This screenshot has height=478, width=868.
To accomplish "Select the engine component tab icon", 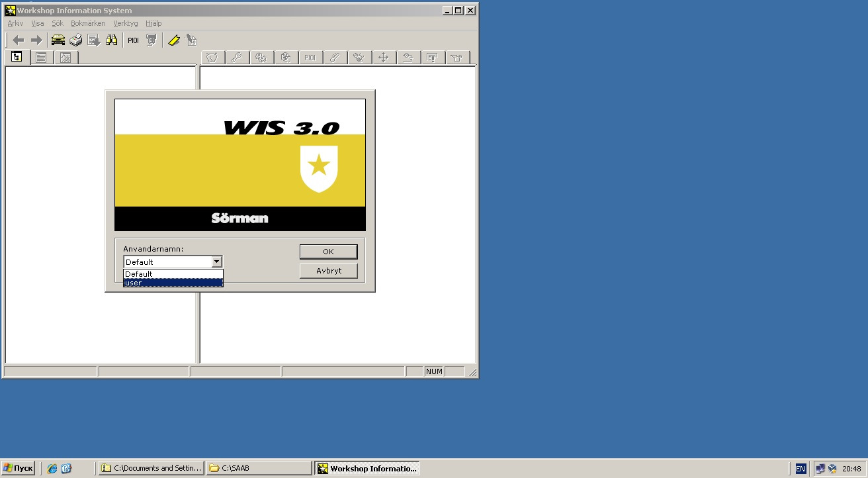I will point(285,58).
